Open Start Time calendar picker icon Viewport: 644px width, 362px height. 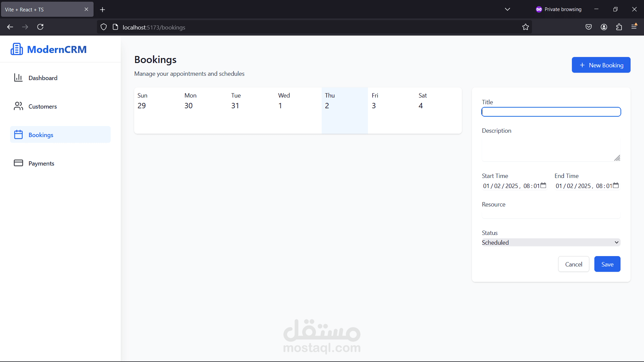(543, 185)
